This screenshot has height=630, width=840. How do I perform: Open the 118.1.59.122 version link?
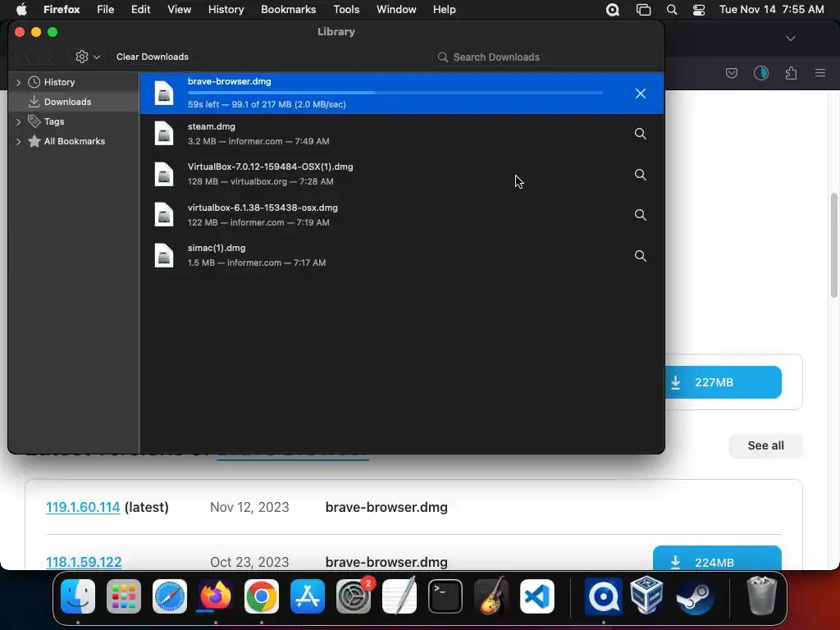click(84, 562)
